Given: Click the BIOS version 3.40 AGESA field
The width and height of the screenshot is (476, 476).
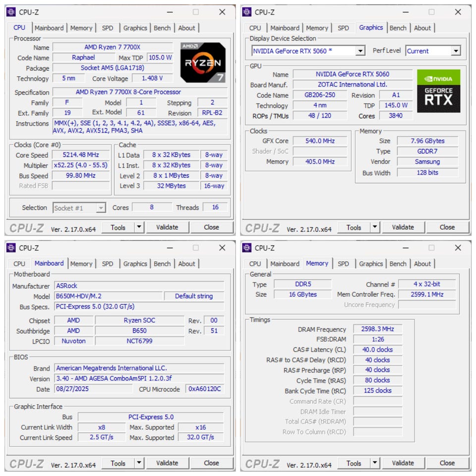Looking at the screenshot, I should (139, 378).
